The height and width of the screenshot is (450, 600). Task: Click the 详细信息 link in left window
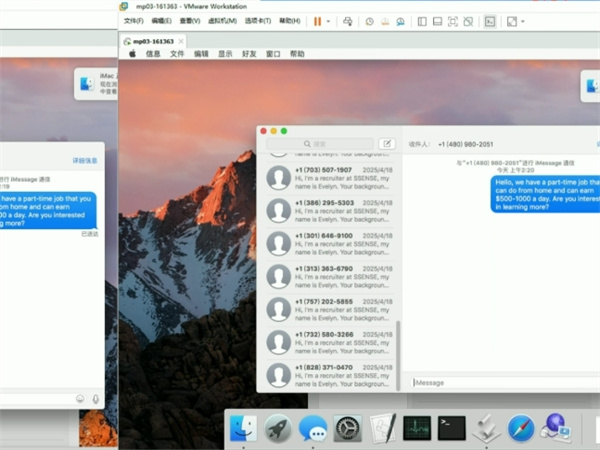click(x=85, y=160)
